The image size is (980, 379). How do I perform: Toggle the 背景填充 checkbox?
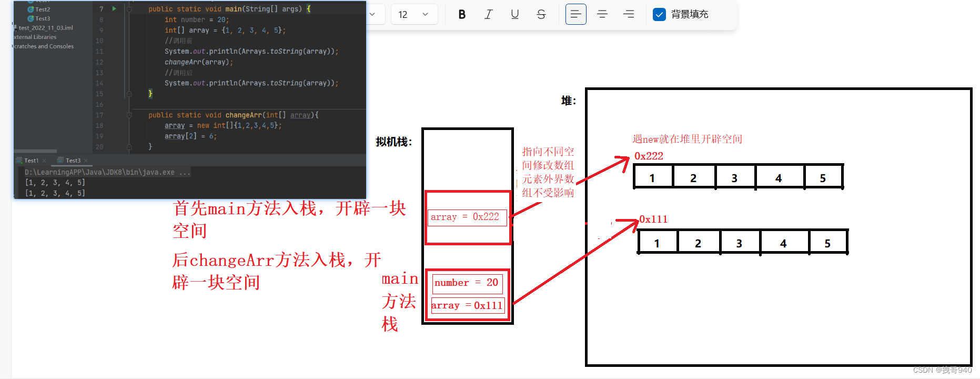(x=659, y=14)
